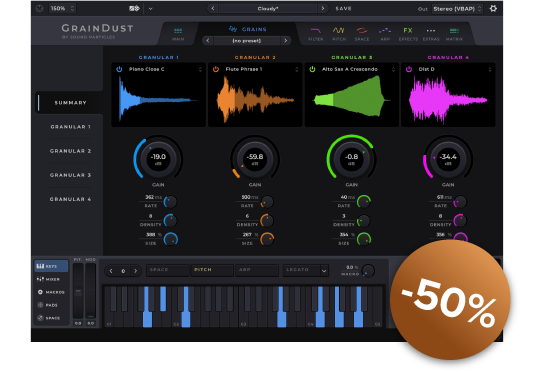Click the Piano Close C waveform
This screenshot has width=536, height=372.
coord(158,100)
